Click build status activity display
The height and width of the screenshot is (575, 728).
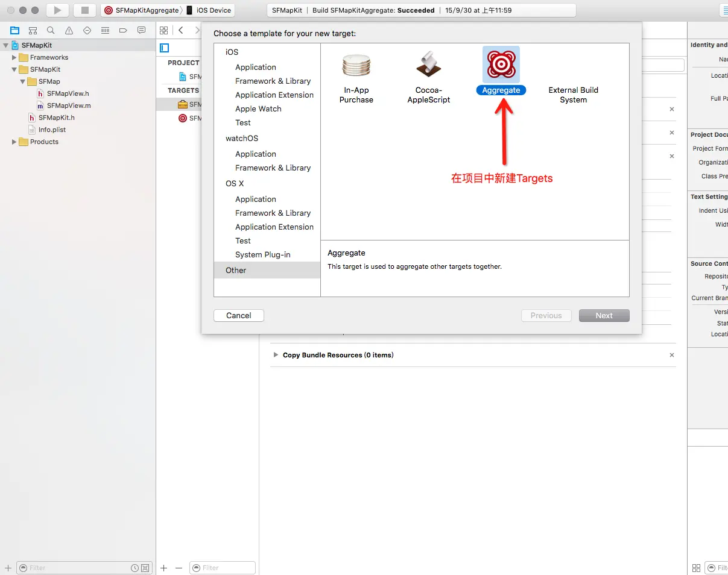[x=421, y=10]
